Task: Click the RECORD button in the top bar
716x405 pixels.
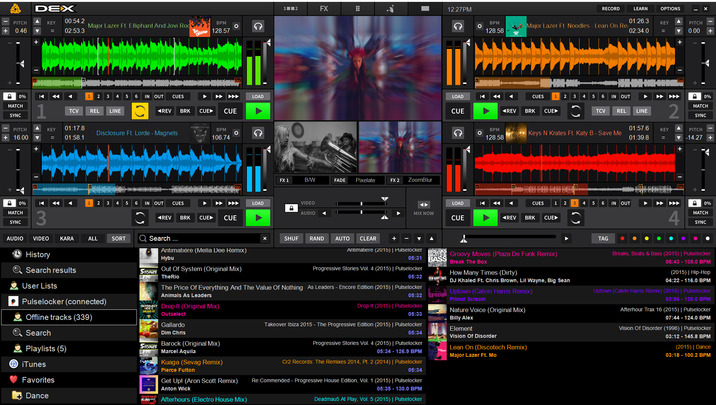Action: [x=610, y=8]
